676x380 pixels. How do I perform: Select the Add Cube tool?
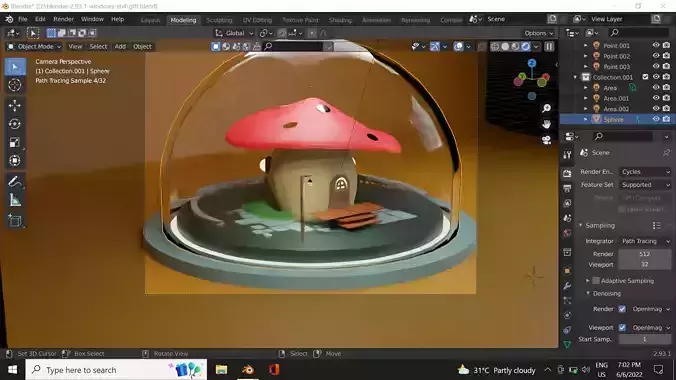[15, 220]
